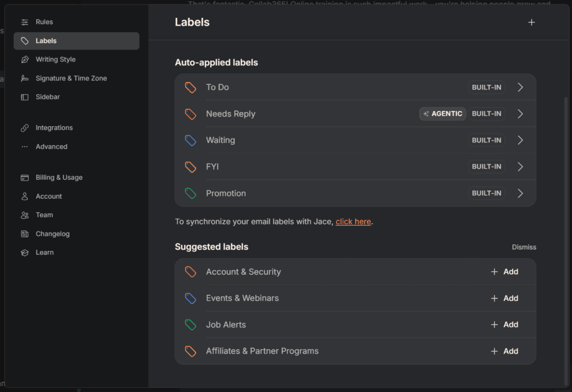Image resolution: width=572 pixels, height=392 pixels.
Task: Open the Sidebar settings menu item
Action: (x=47, y=97)
